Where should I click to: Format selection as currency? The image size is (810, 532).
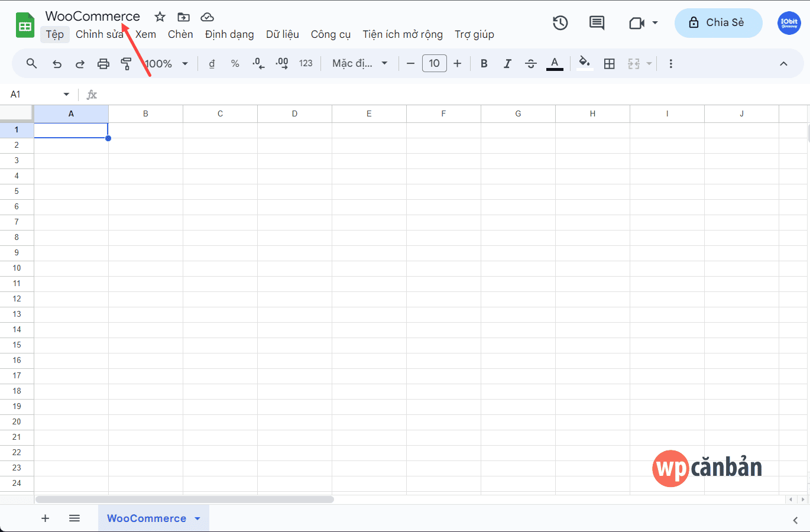pyautogui.click(x=211, y=63)
